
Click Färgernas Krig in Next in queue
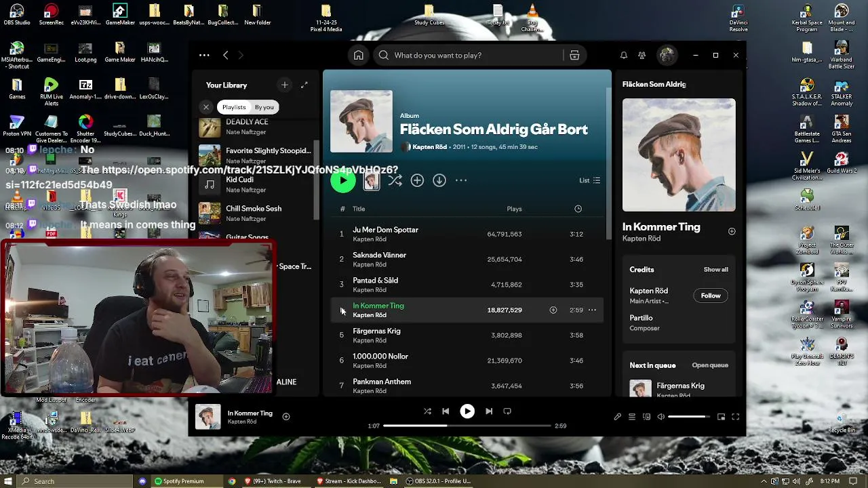point(680,388)
